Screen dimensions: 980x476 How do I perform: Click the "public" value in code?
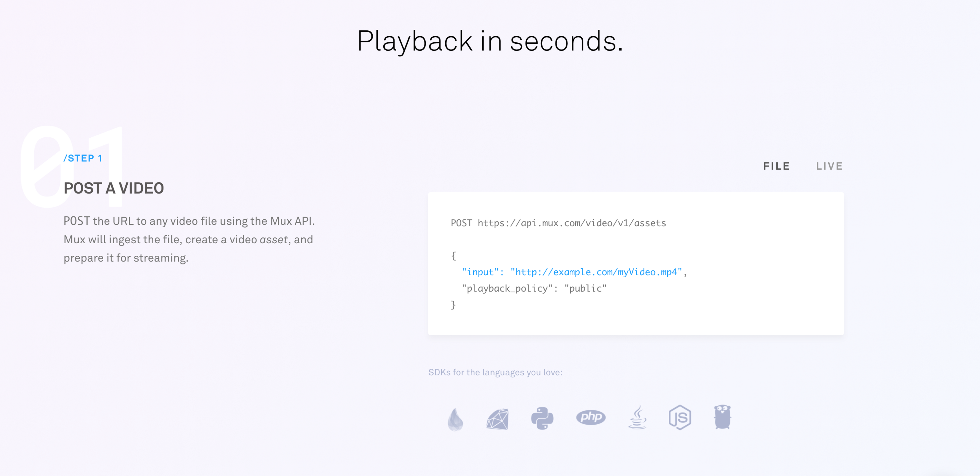tap(585, 289)
